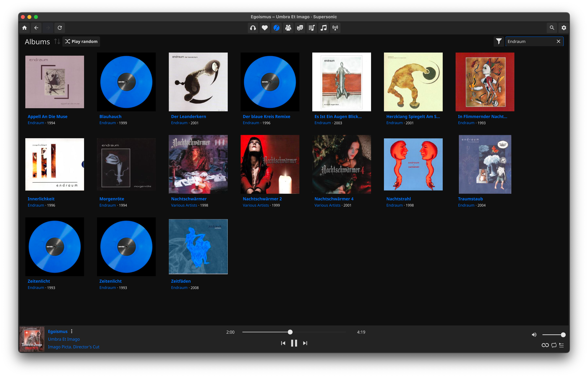Open the Now Playing headphones page
588x377 pixels.
253,28
